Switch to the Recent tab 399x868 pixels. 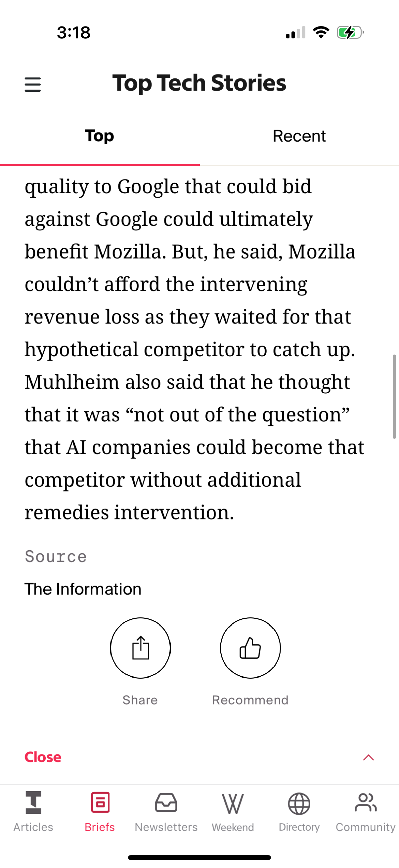[x=299, y=136]
